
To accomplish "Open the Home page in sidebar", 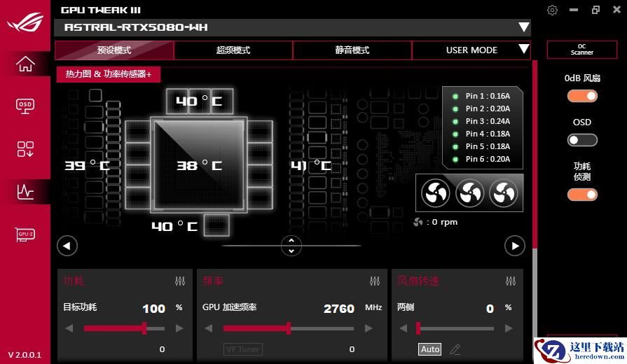I will coord(25,64).
